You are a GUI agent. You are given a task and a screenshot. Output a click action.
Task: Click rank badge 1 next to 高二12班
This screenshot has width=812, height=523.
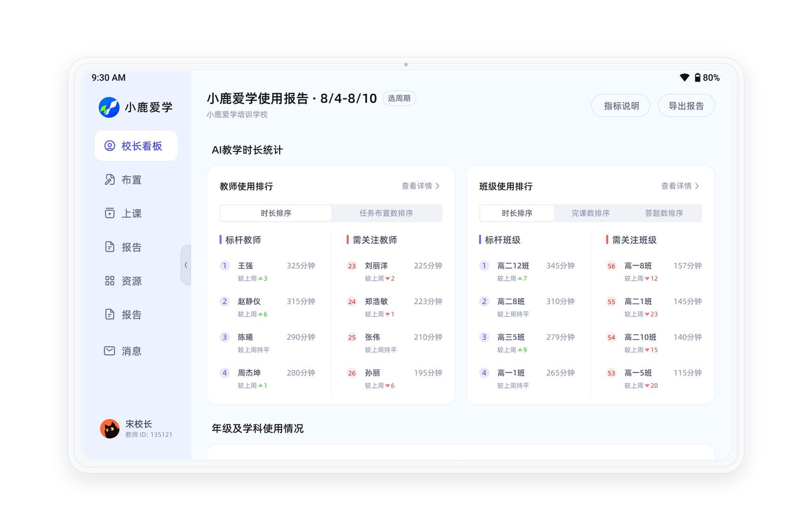pos(484,266)
